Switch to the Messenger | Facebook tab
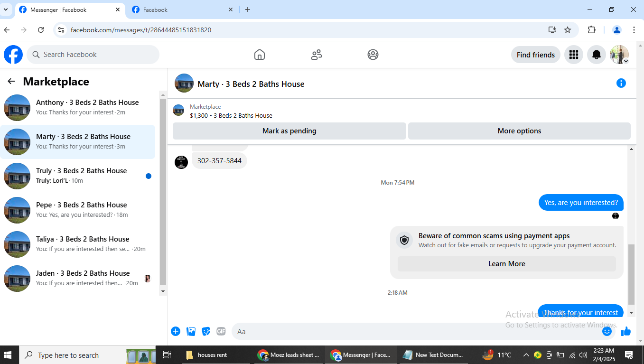The image size is (644, 364). (x=70, y=9)
